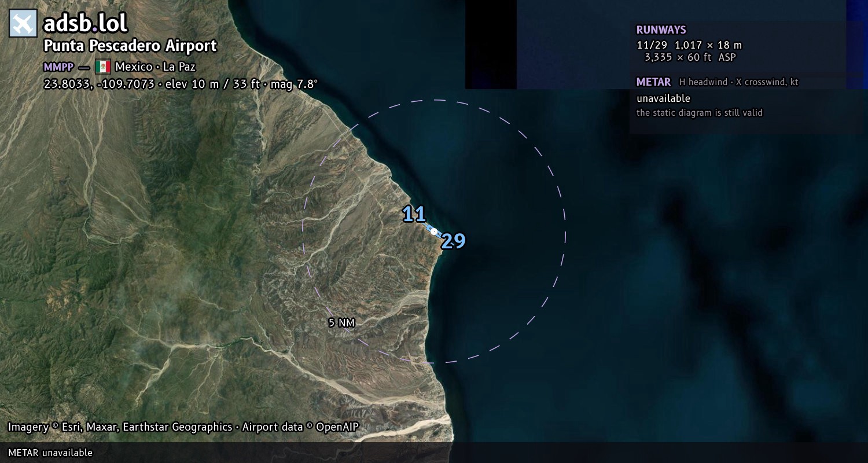The width and height of the screenshot is (868, 463).
Task: Click the adsb.lol airplane logo icon
Action: point(23,23)
